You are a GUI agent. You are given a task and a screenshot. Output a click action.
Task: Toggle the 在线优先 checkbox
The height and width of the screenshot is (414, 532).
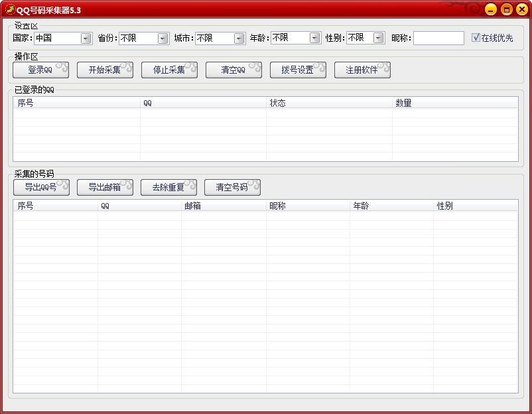[476, 38]
